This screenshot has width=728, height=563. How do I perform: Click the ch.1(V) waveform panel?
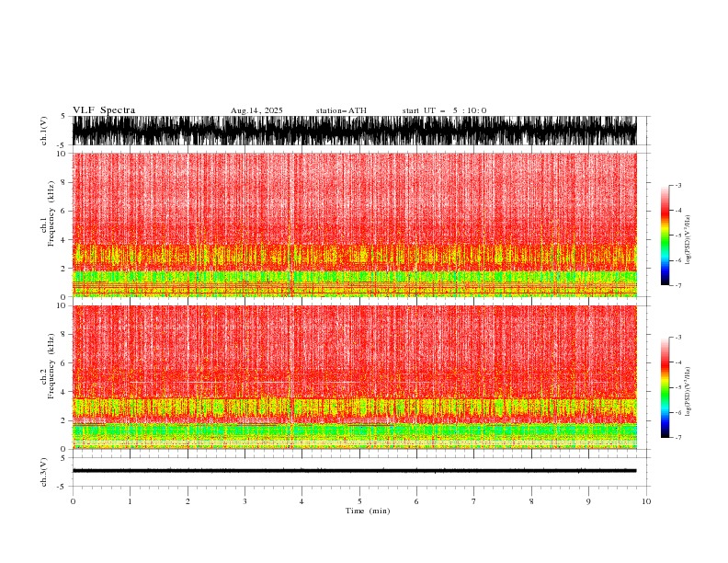354,131
